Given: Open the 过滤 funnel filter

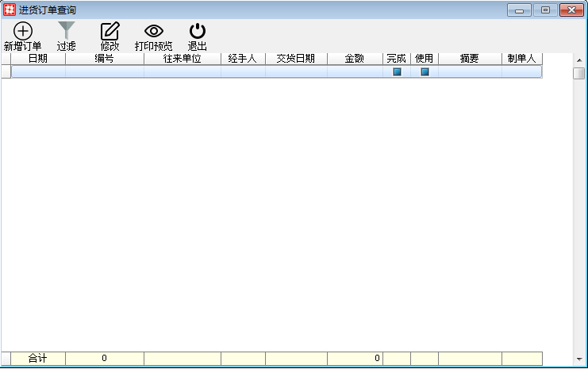Looking at the screenshot, I should pos(67,32).
